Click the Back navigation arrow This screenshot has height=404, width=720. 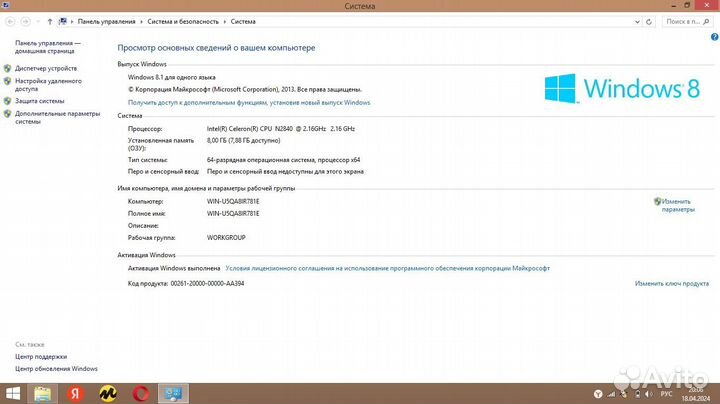point(10,20)
